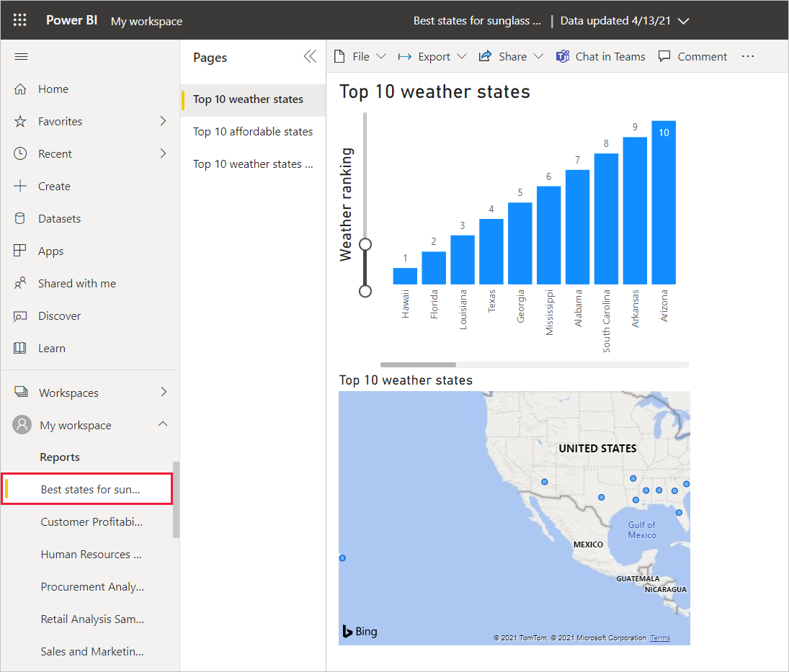This screenshot has width=789, height=672.
Task: Click the Learn book icon
Action: [20, 348]
